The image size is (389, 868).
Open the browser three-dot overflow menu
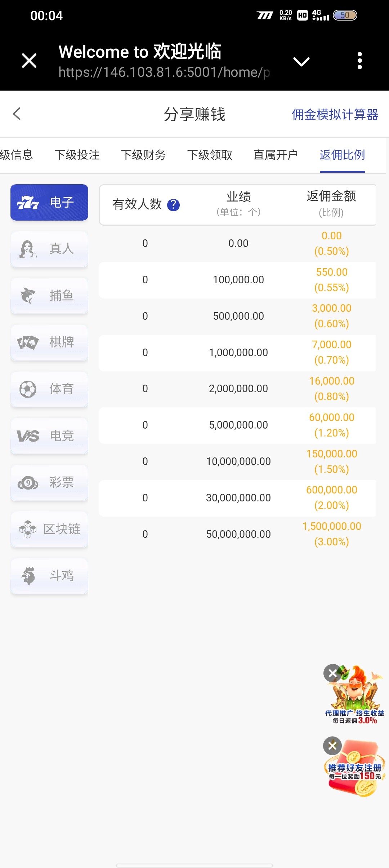point(359,61)
